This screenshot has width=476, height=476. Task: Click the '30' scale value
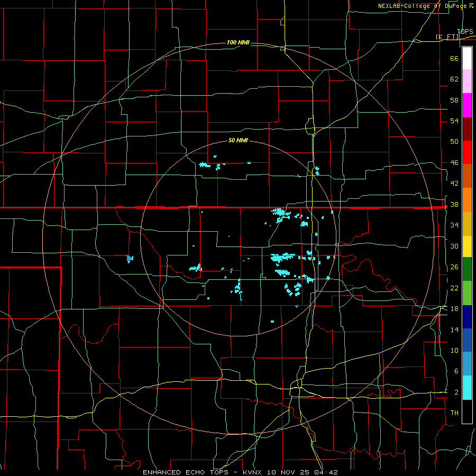pyautogui.click(x=454, y=246)
